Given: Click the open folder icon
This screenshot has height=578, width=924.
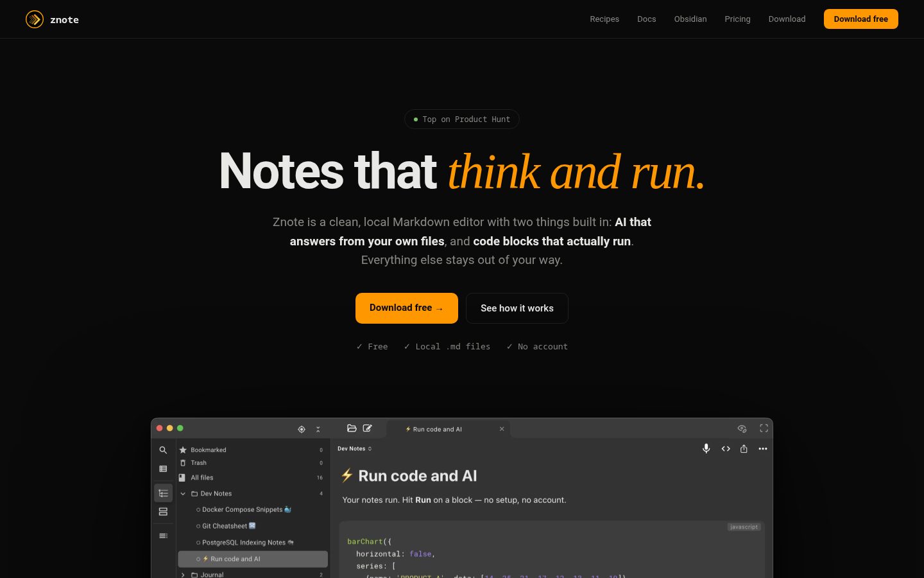Looking at the screenshot, I should tap(352, 428).
